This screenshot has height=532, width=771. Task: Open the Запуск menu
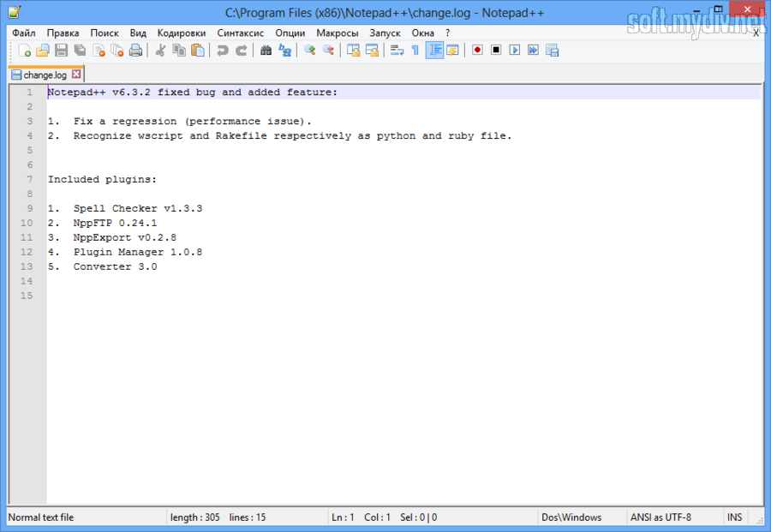(x=385, y=33)
